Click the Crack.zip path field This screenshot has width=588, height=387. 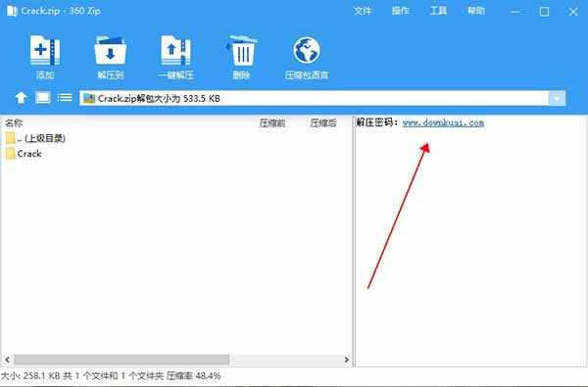314,99
